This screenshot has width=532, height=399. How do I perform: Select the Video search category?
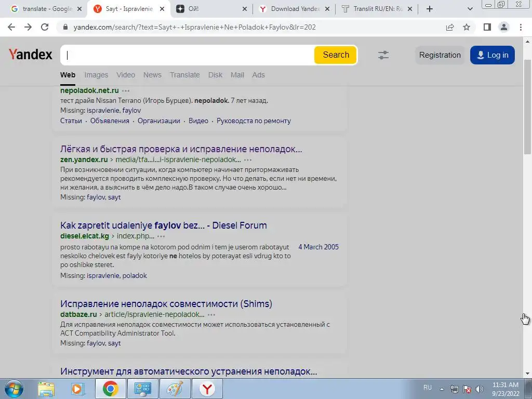coord(126,75)
